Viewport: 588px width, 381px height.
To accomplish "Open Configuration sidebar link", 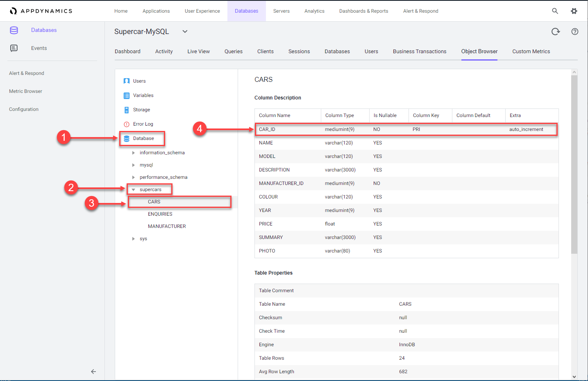I will click(x=24, y=109).
